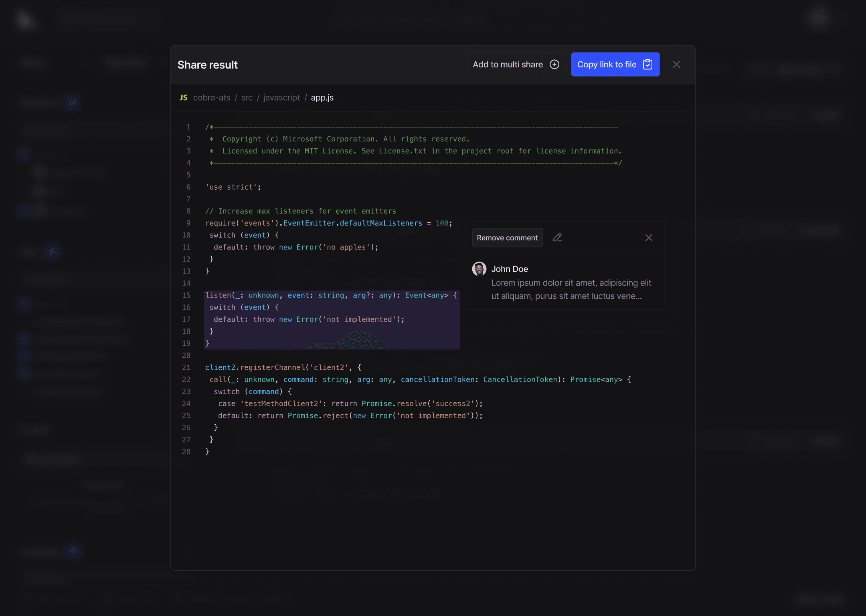
Task: Open cobra-ats breadcrumb segment
Action: 212,98
